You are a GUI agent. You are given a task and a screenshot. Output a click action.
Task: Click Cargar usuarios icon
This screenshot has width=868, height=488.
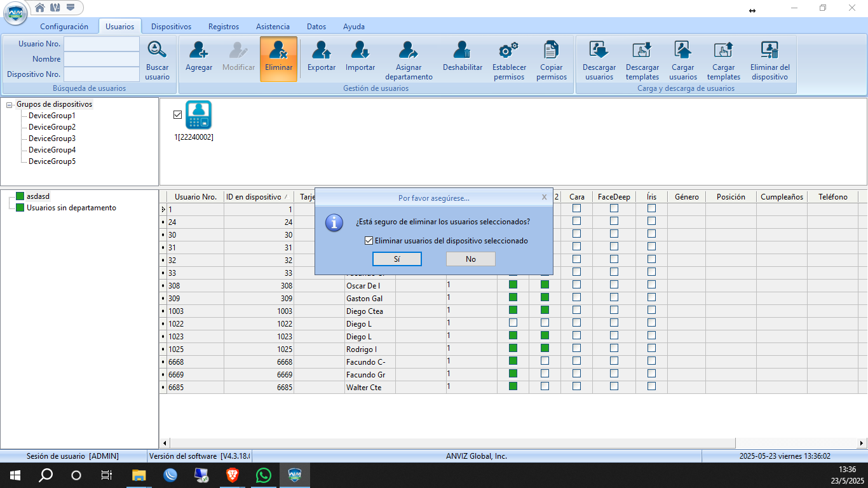(x=683, y=50)
